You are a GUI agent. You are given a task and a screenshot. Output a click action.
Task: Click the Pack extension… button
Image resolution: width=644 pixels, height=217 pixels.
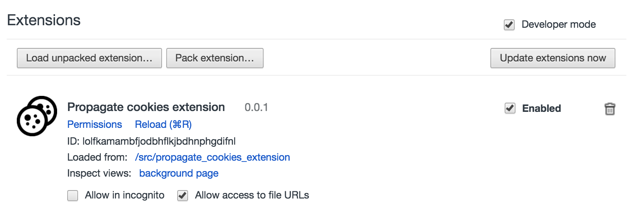click(x=215, y=58)
